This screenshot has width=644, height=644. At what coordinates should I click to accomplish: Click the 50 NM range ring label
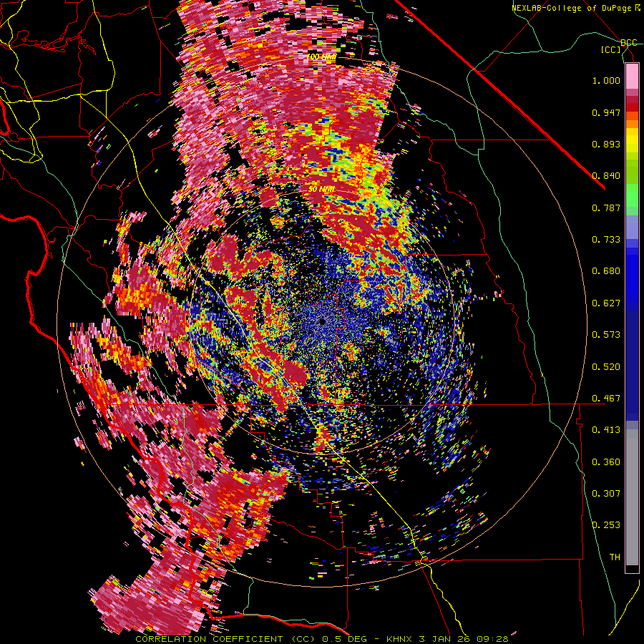click(x=321, y=190)
